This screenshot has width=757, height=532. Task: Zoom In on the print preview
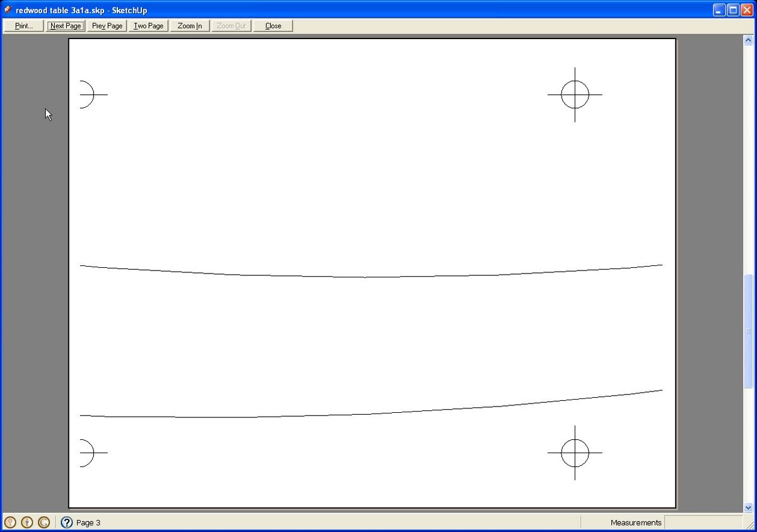(x=190, y=26)
